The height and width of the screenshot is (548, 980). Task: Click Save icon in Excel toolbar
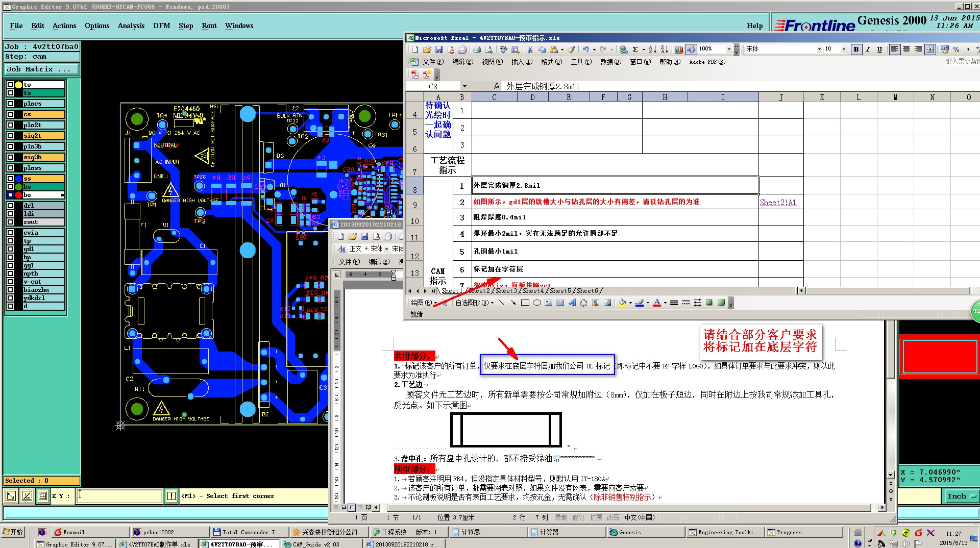click(x=438, y=49)
